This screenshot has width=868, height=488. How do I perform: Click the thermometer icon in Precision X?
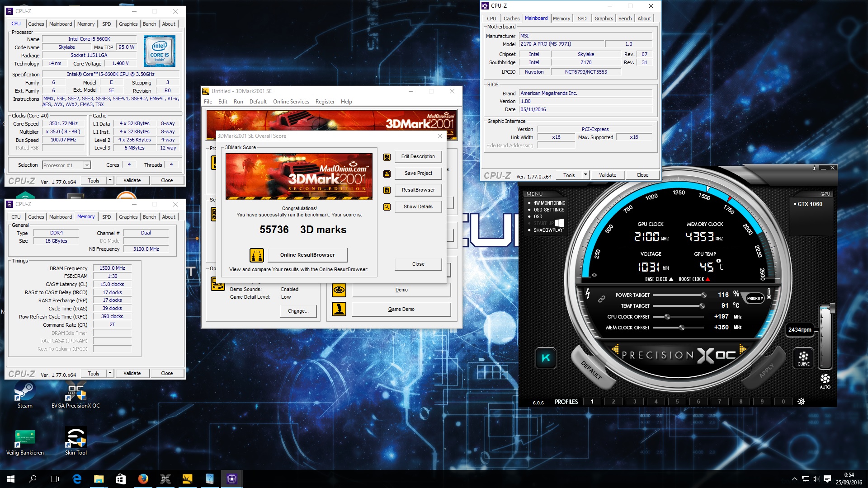point(769,295)
